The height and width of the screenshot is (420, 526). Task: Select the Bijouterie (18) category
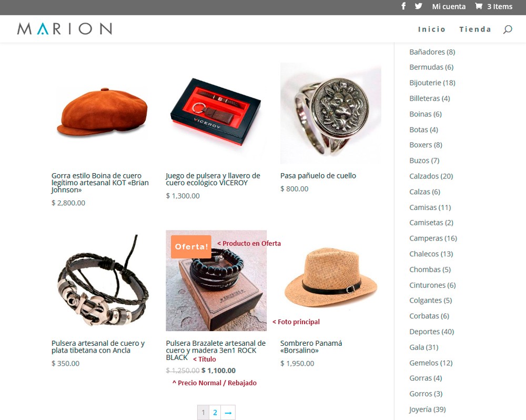[432, 83]
